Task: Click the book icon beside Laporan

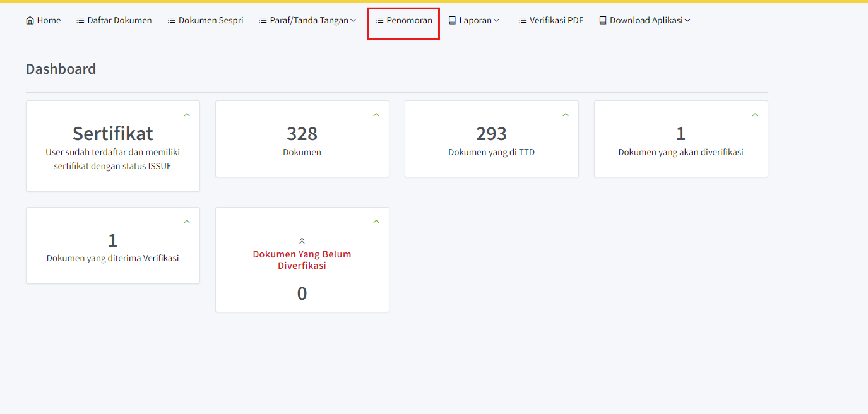Action: click(x=452, y=20)
